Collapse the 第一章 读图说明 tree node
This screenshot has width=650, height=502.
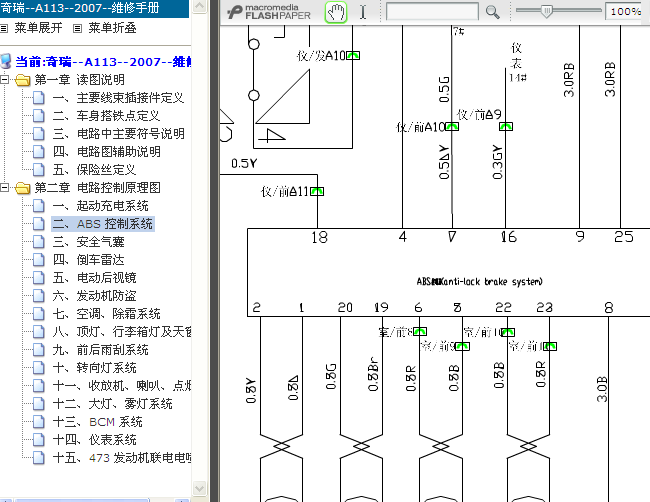pyautogui.click(x=5, y=79)
